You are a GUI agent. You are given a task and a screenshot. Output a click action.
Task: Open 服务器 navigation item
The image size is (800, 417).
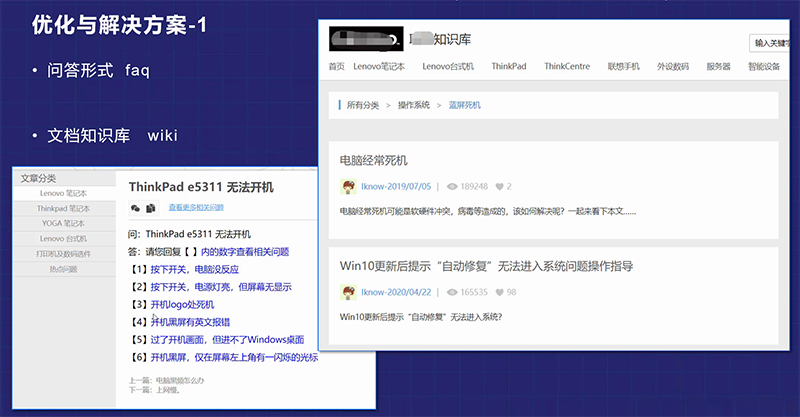coord(718,66)
